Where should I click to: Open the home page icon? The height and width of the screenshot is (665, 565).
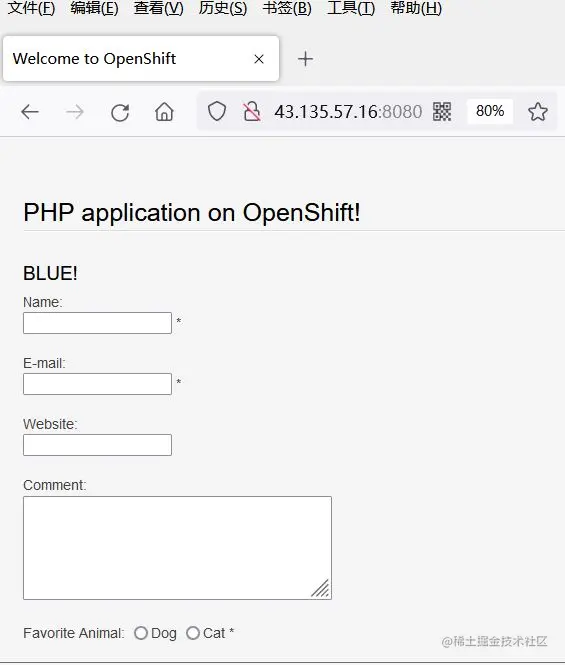pos(164,112)
